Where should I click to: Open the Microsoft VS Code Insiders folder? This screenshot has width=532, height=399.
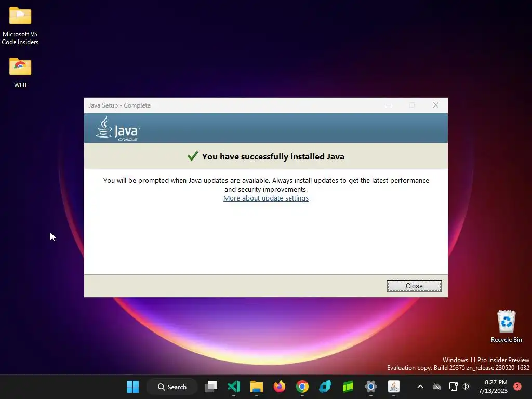tap(20, 26)
